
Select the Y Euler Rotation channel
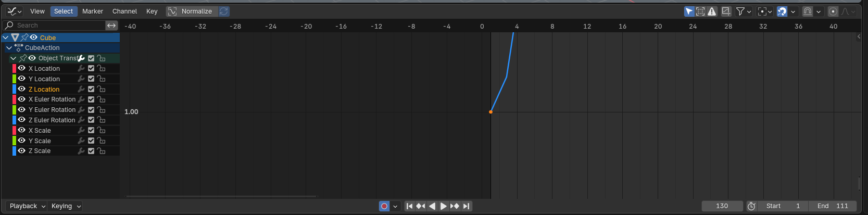click(x=52, y=110)
